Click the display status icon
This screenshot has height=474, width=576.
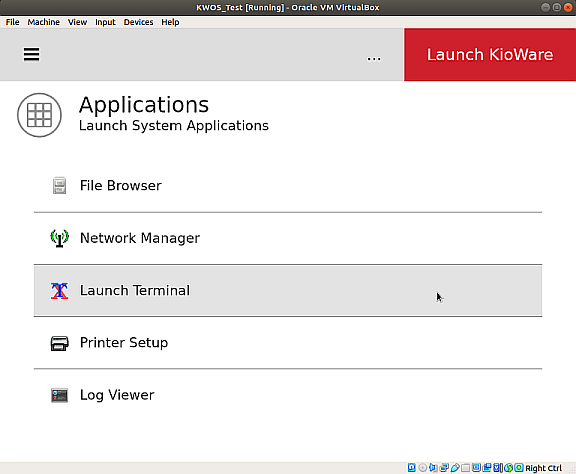tap(476, 467)
